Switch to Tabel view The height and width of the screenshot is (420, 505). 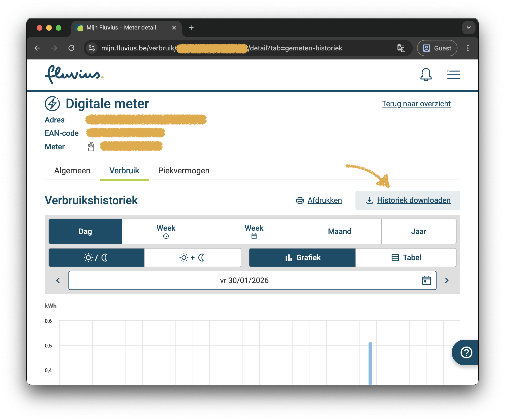406,258
